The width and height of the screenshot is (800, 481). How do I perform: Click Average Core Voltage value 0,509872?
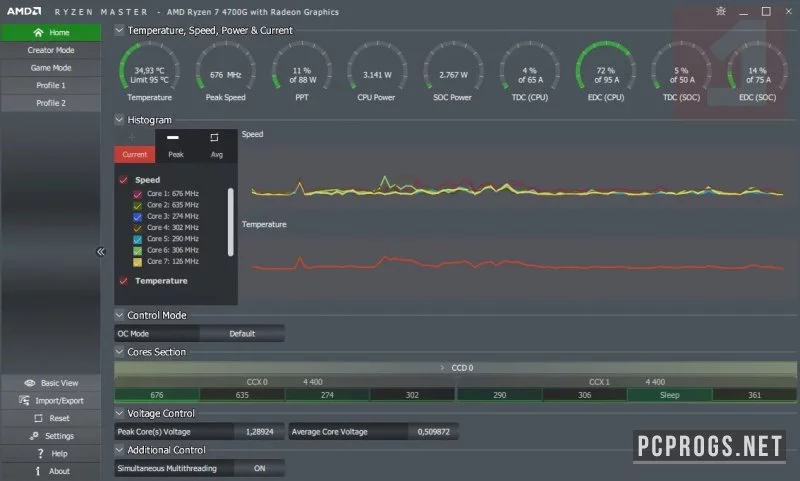(x=433, y=432)
